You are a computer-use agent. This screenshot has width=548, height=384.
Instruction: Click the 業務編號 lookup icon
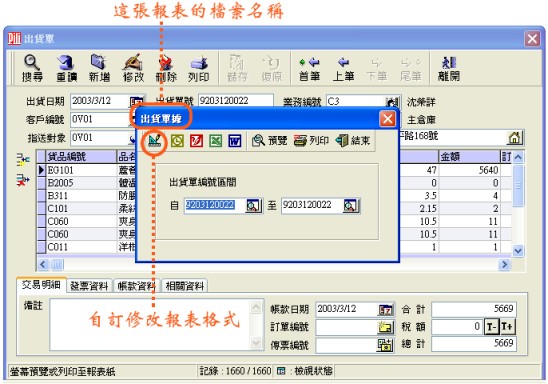coord(392,102)
